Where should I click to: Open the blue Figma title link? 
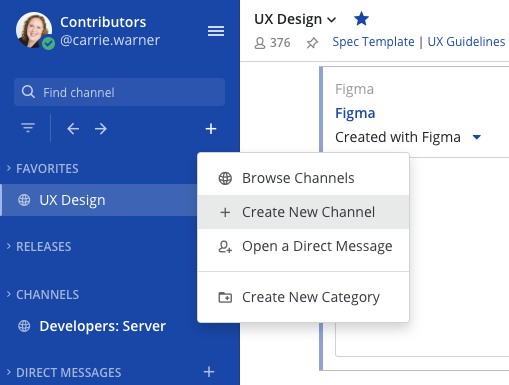[x=355, y=113]
